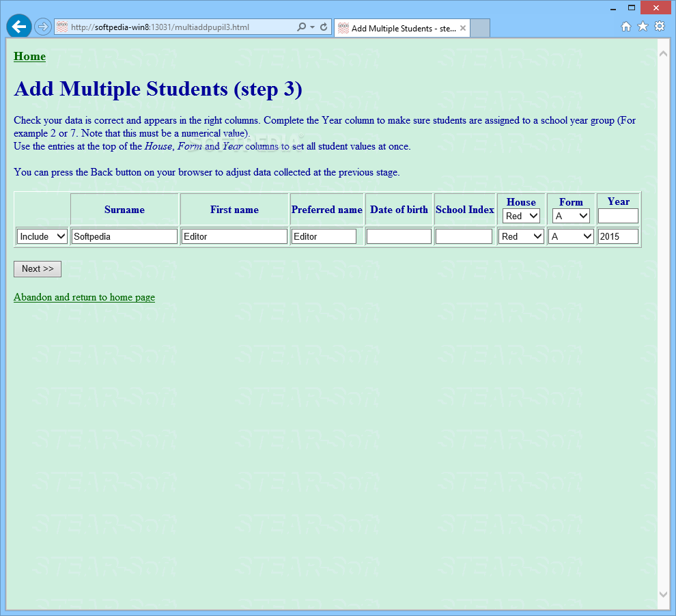Screen dimensions: 676x616
Task: Click the Preferred name field containing Editor
Action: pos(324,236)
